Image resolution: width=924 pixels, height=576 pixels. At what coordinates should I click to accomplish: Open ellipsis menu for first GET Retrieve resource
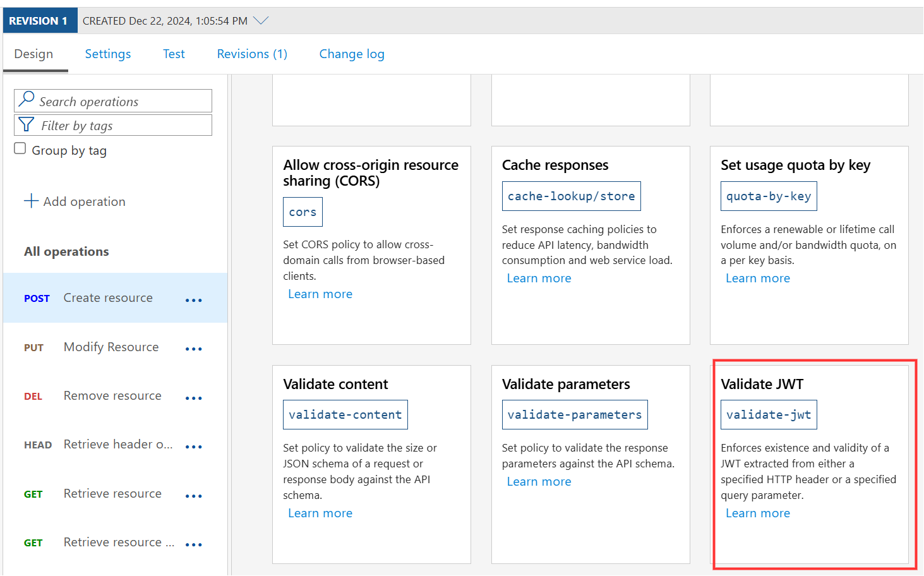pyautogui.click(x=193, y=496)
